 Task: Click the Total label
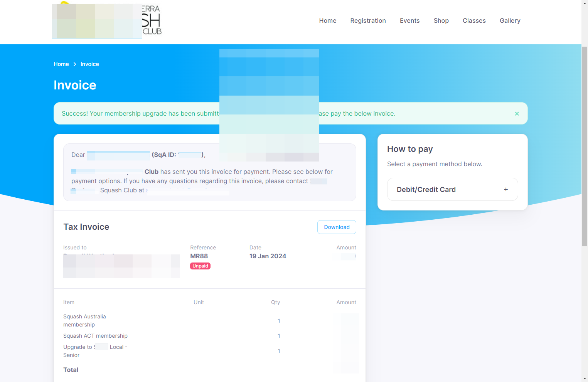[x=71, y=370]
